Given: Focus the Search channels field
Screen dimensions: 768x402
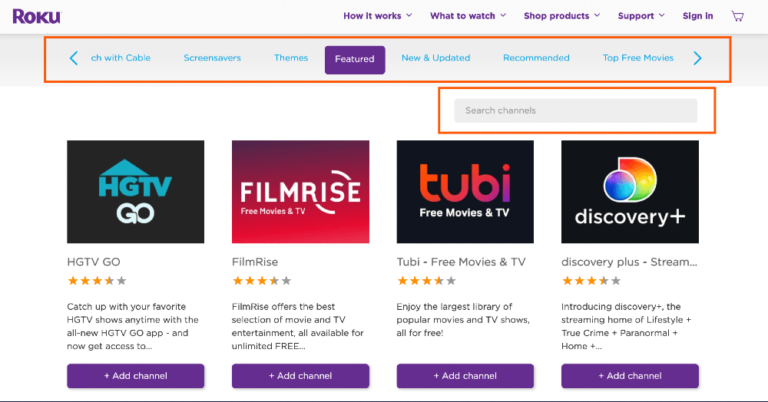Looking at the screenshot, I should tap(576, 111).
